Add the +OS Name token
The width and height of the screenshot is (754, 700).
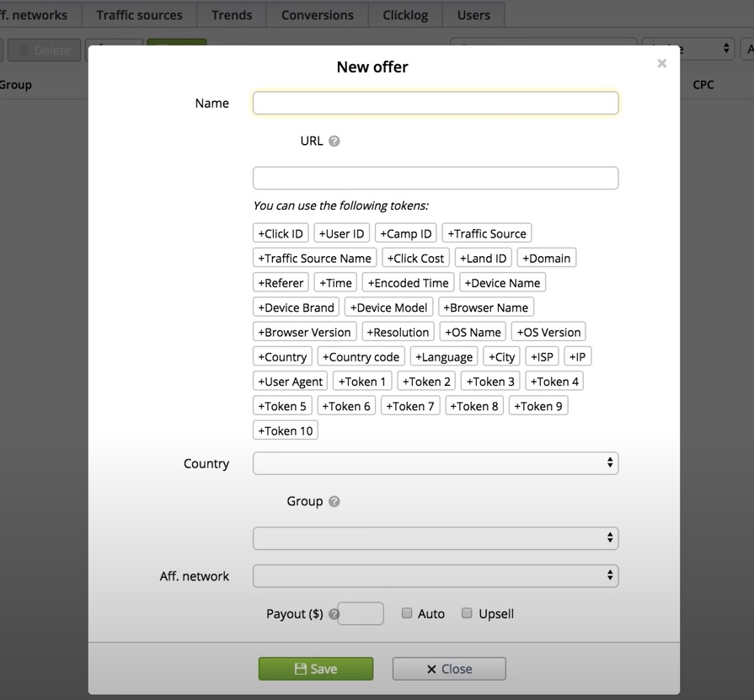point(473,332)
